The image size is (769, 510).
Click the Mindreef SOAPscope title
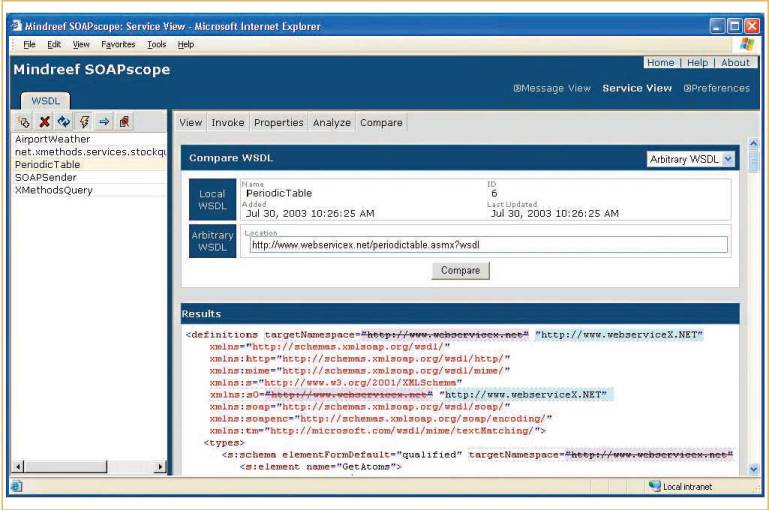point(92,70)
